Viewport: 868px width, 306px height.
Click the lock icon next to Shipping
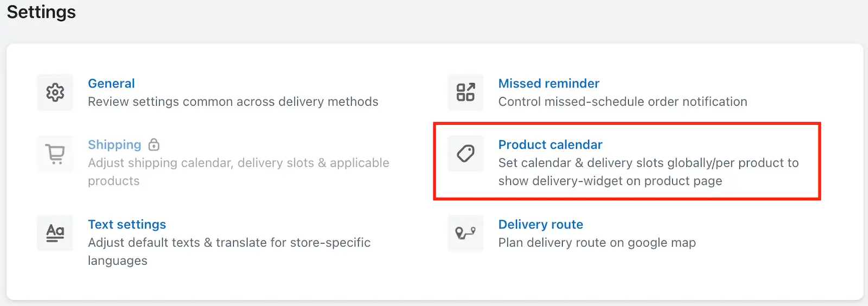pyautogui.click(x=154, y=144)
